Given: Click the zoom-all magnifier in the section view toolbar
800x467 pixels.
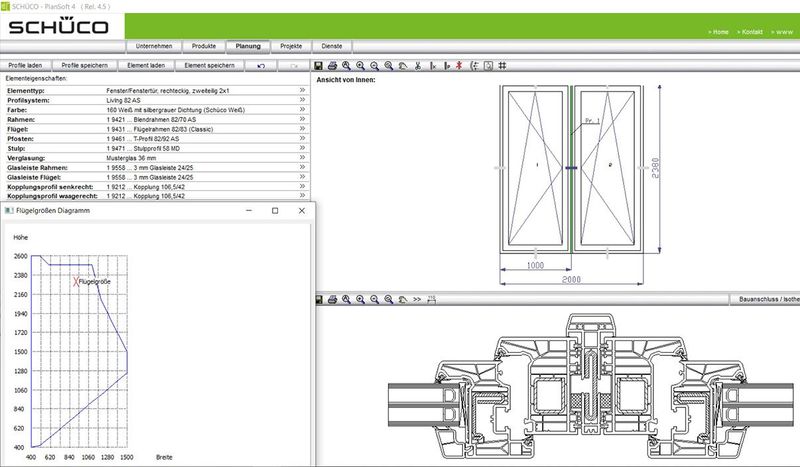Looking at the screenshot, I should click(x=346, y=299).
